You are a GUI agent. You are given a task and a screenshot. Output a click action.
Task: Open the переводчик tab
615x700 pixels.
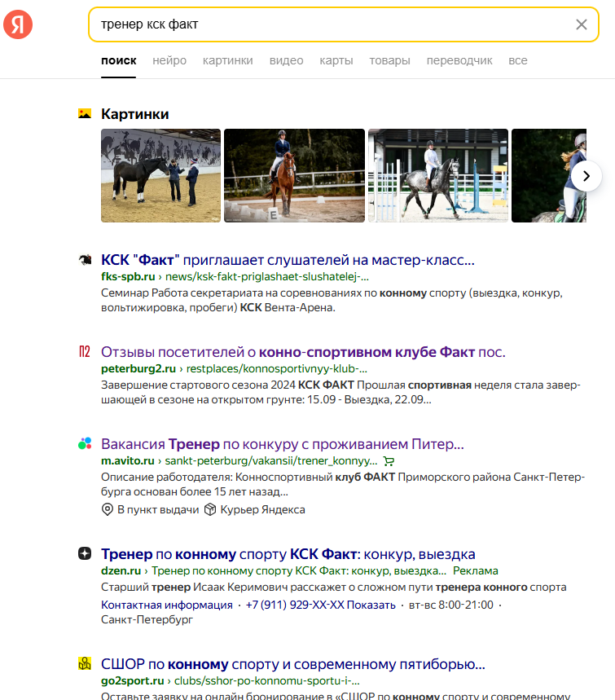click(x=459, y=60)
